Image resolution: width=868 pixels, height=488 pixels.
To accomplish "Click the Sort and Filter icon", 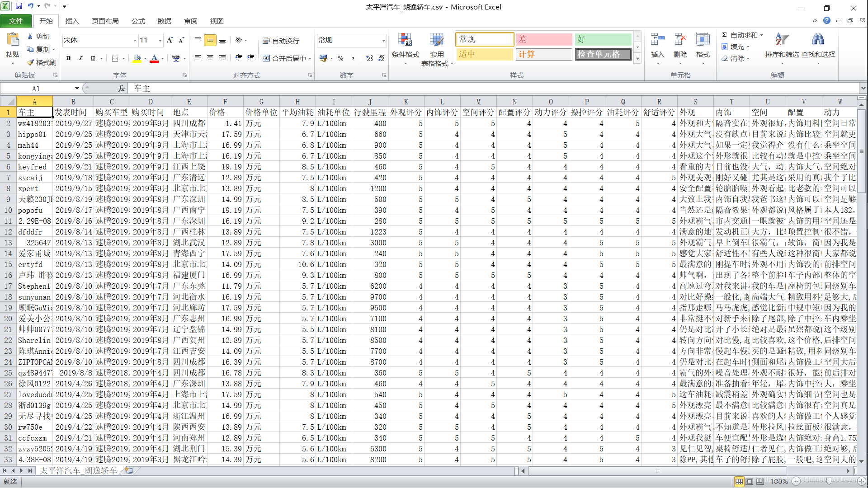I will [782, 40].
